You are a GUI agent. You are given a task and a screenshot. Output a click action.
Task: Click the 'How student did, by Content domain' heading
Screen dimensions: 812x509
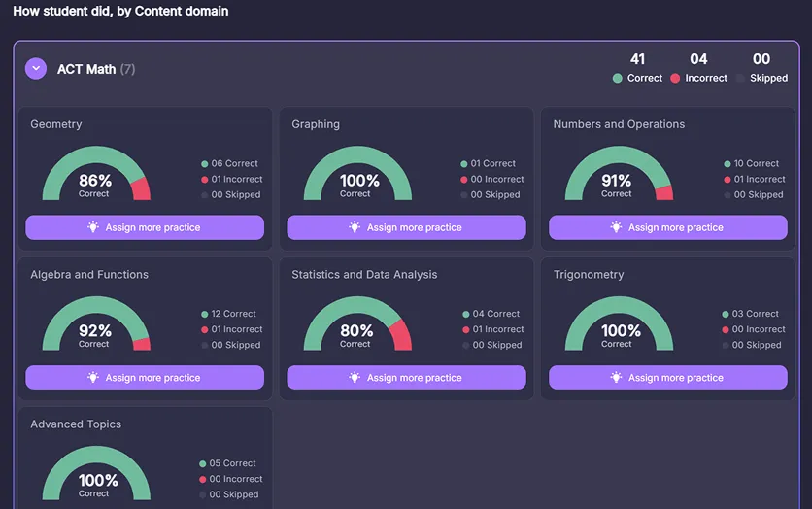pos(120,11)
